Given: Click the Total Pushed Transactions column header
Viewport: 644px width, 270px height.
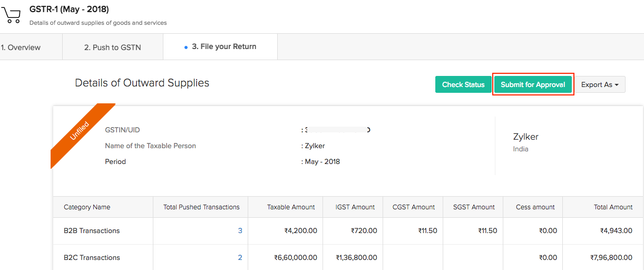Looking at the screenshot, I should 201,207.
